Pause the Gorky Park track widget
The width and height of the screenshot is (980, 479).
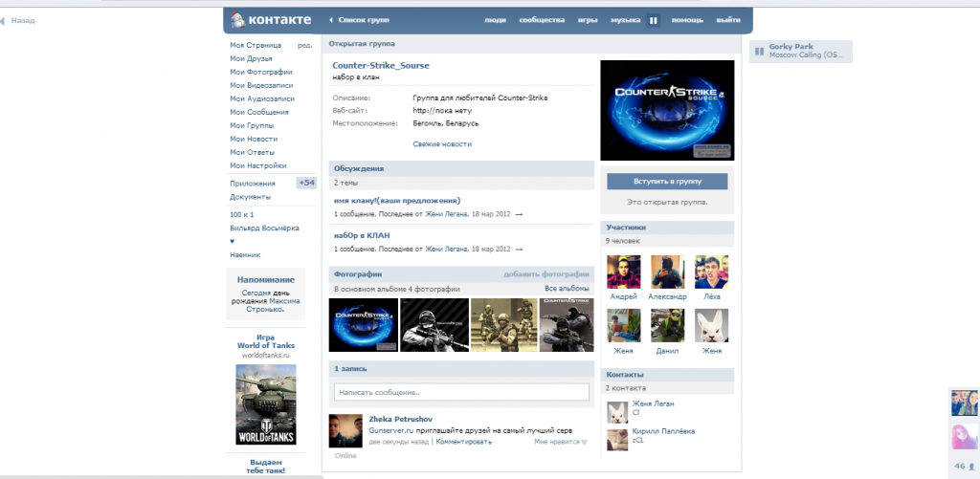[759, 51]
